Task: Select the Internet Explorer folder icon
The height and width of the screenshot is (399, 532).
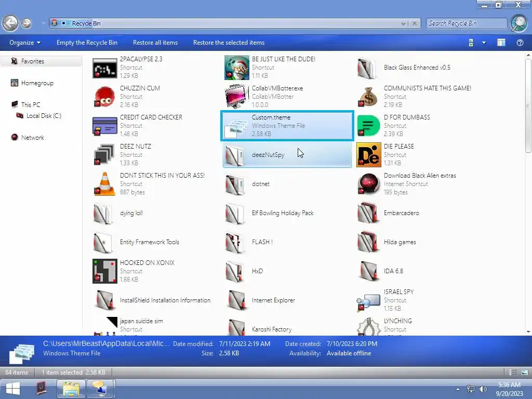Action: coord(237,300)
